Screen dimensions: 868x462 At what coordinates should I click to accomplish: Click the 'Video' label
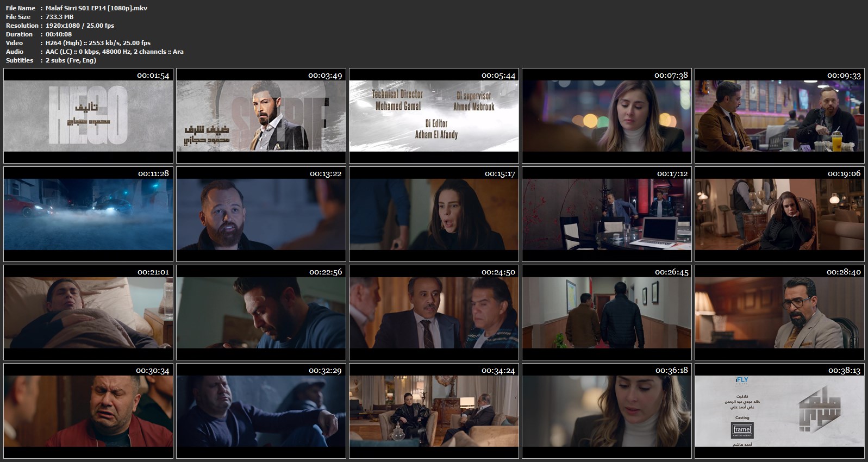pyautogui.click(x=15, y=43)
